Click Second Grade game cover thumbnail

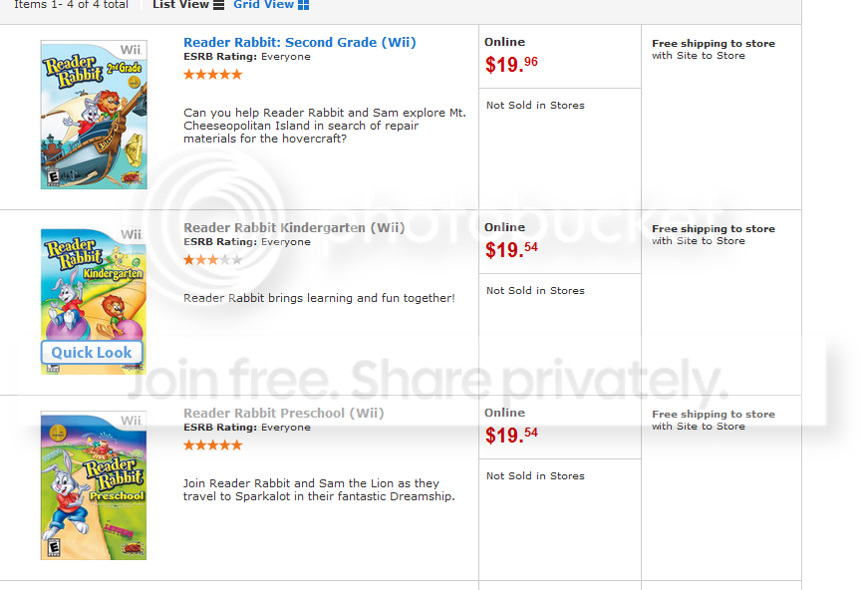click(x=94, y=115)
